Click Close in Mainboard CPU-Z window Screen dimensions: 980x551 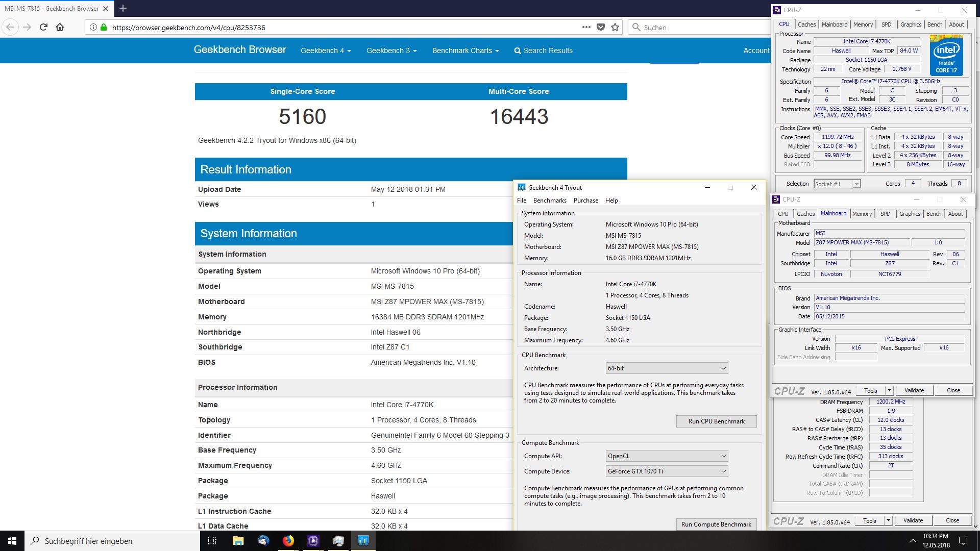pyautogui.click(x=953, y=390)
